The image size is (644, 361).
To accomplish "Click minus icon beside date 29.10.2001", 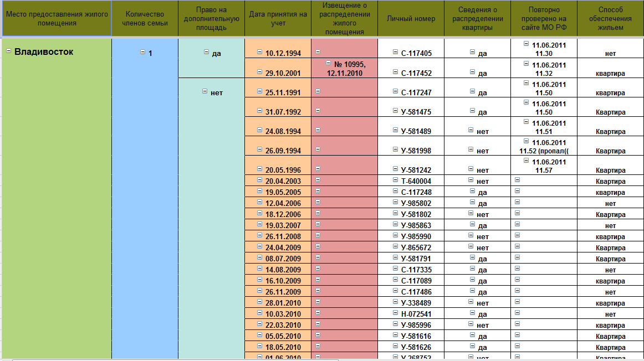I will 259,71.
